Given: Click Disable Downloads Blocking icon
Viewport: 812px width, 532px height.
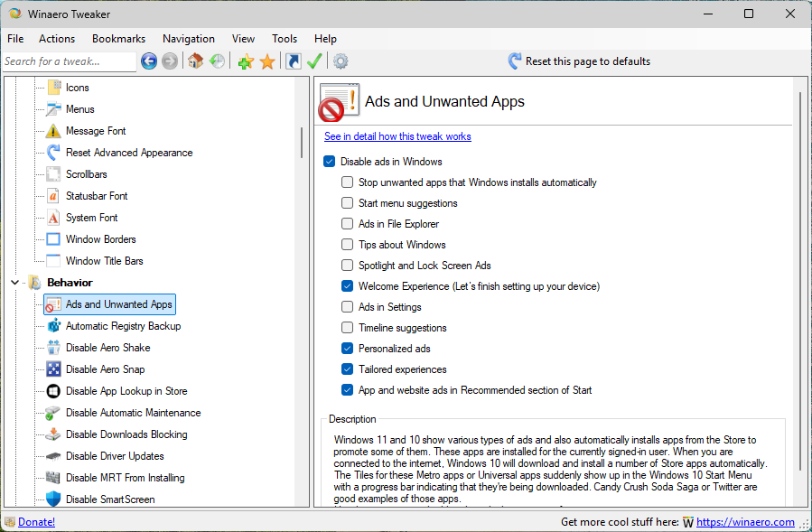Looking at the screenshot, I should coord(53,434).
